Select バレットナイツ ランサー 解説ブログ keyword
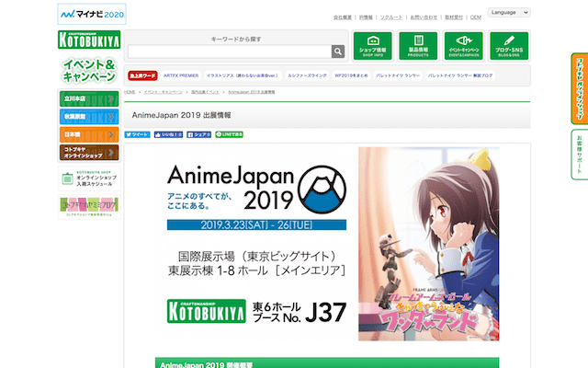The height and width of the screenshot is (368, 588). pos(460,75)
